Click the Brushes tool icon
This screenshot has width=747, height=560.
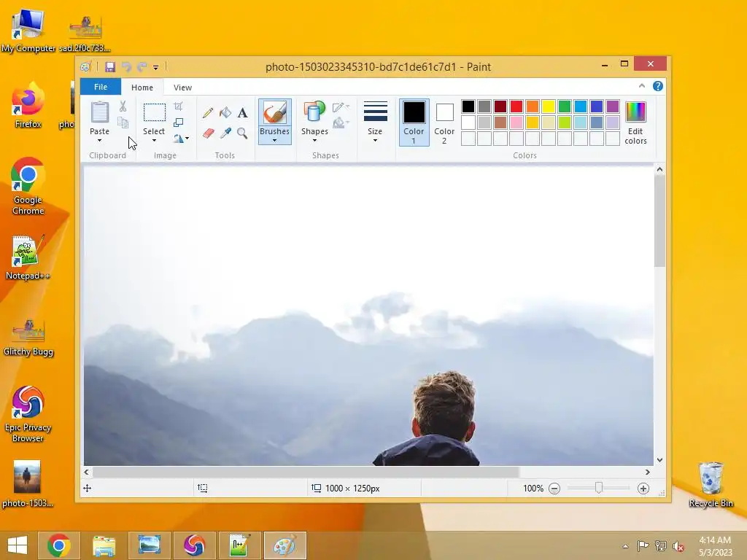point(275,113)
